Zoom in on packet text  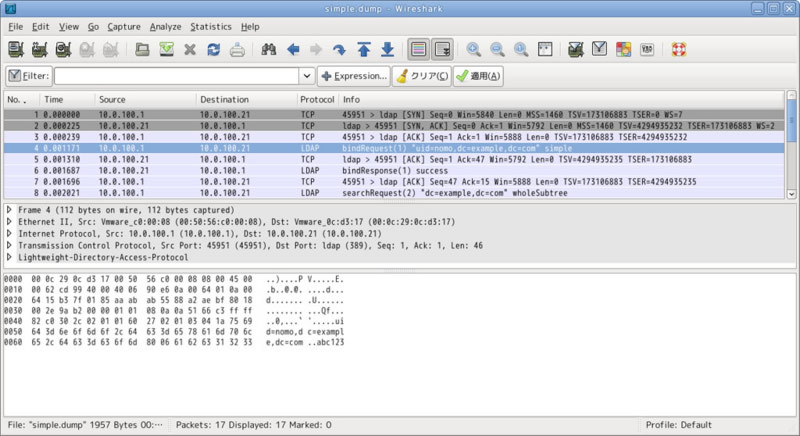[473, 49]
